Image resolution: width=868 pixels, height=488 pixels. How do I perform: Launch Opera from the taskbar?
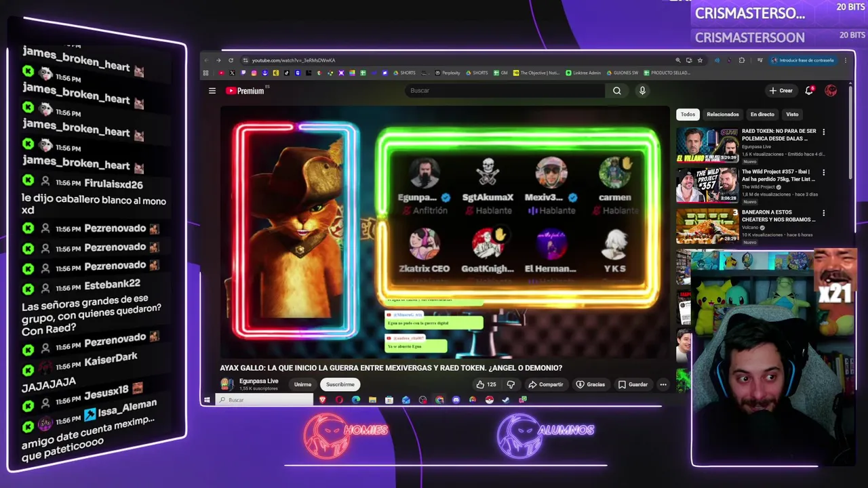point(339,400)
